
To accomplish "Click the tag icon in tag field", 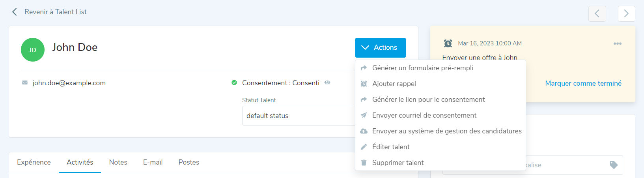I will coord(613,165).
